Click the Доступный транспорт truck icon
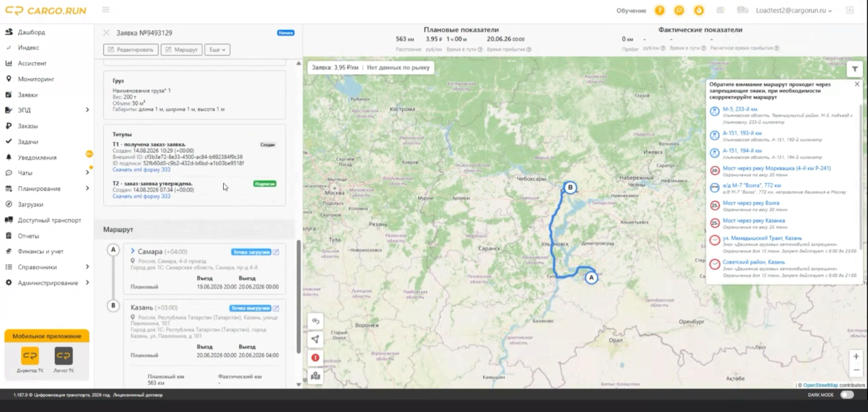Screen dimensions: 868x412 9,220
